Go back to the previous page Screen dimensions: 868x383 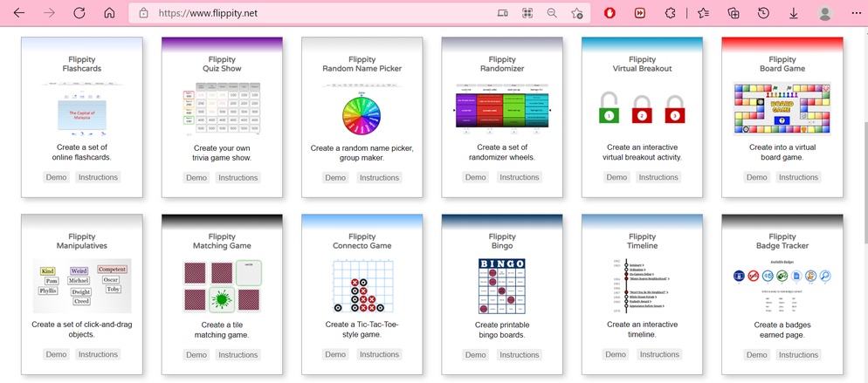point(19,13)
